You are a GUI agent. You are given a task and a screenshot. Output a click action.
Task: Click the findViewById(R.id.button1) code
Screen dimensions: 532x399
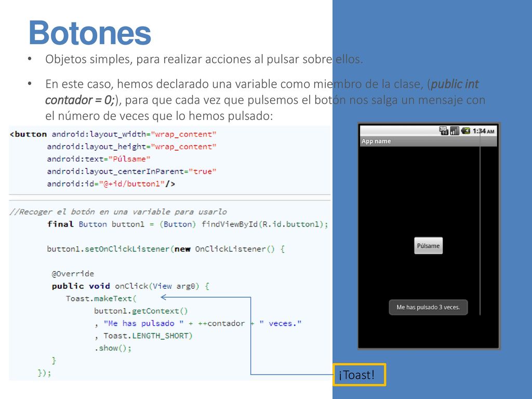(264, 224)
